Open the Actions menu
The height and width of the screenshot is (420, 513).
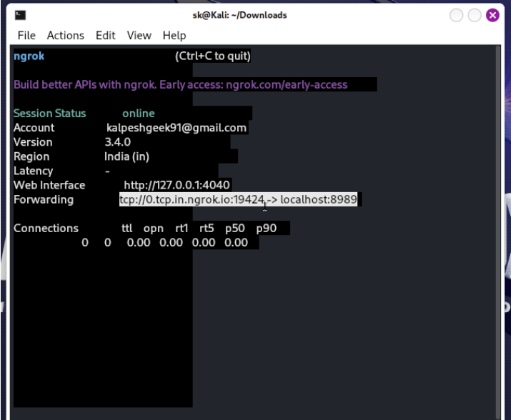click(66, 35)
